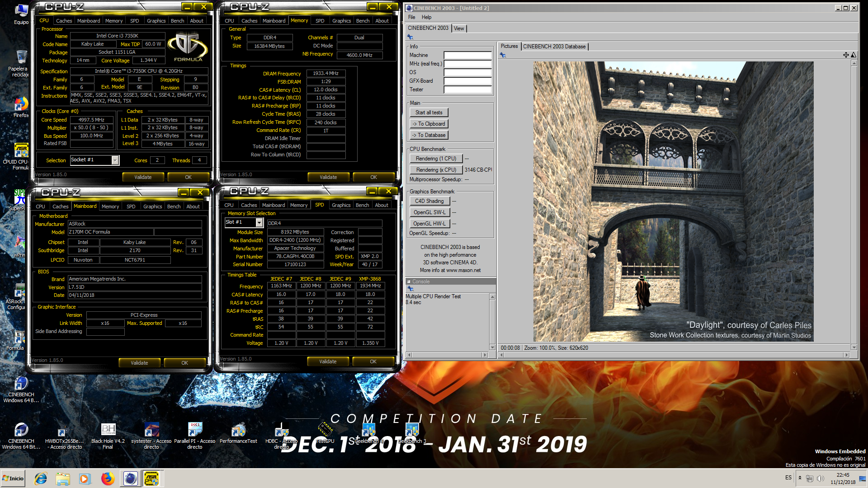Start the OpenGL SW-L test
The image size is (868, 488).
tap(429, 212)
